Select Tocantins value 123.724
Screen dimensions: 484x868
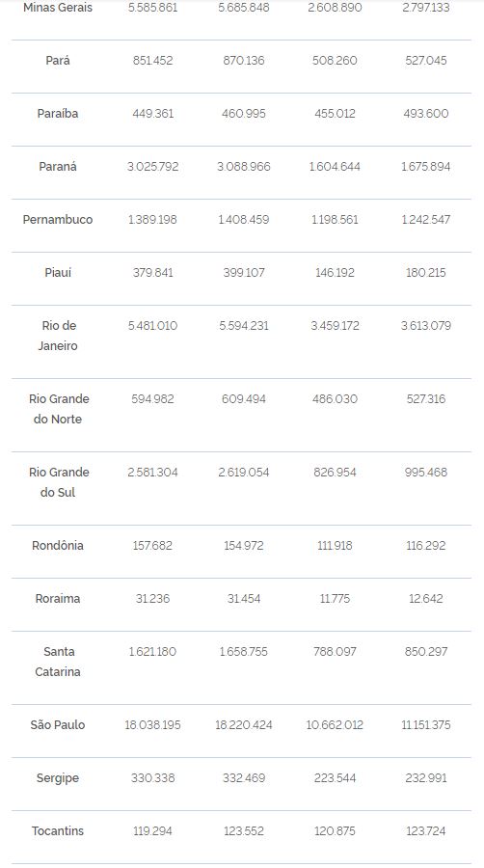coord(425,831)
